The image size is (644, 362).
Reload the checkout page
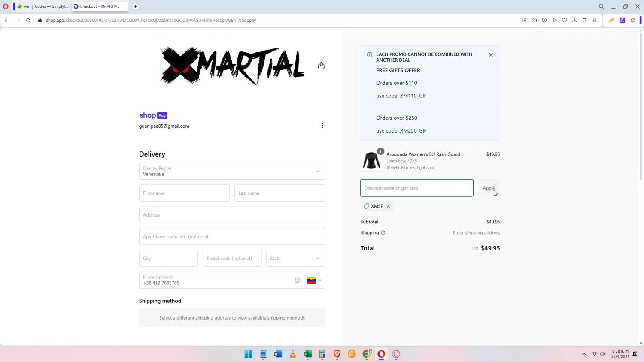coord(28,20)
